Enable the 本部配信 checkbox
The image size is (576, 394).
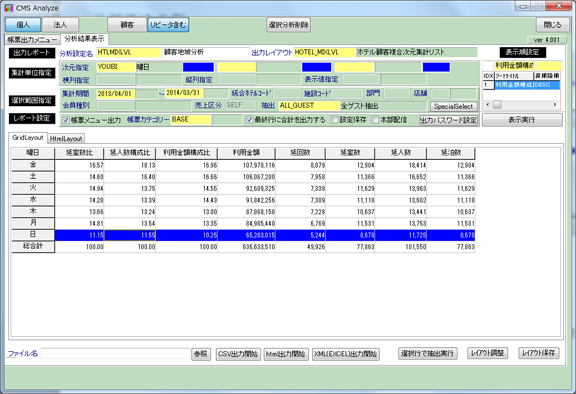tap(375, 120)
